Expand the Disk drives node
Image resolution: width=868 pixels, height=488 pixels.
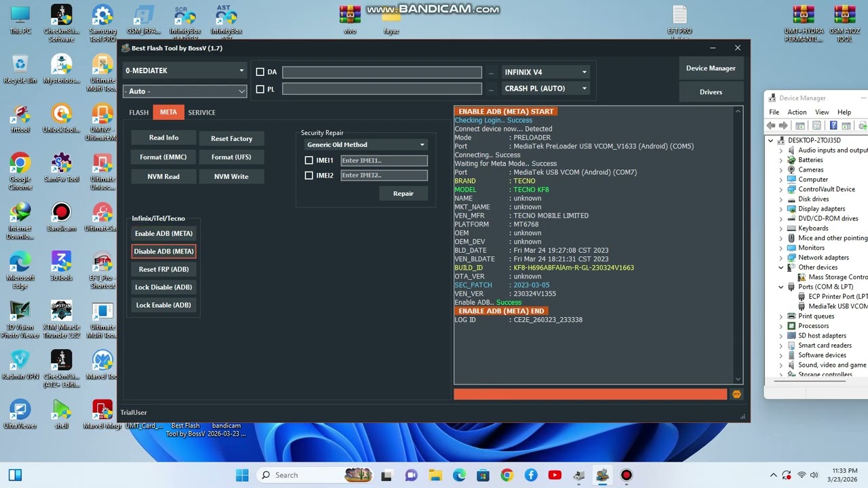[x=781, y=199]
